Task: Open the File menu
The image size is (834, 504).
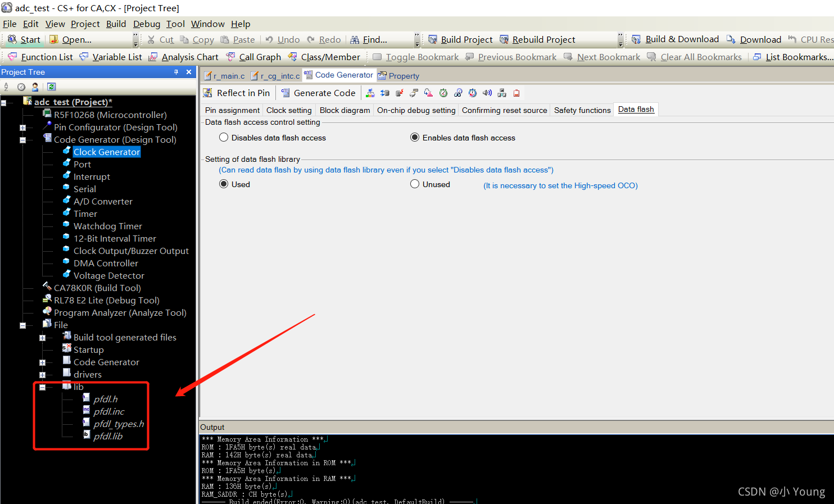Action: coord(10,24)
